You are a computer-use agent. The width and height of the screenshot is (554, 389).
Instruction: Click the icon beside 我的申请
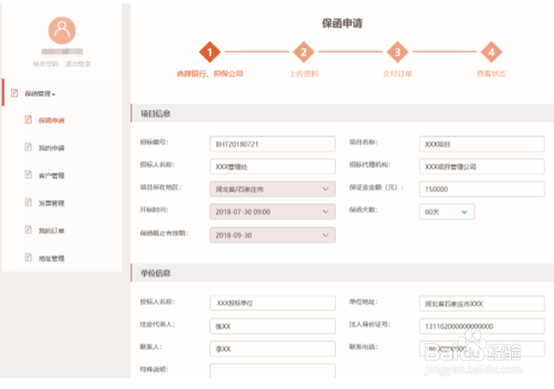(28, 147)
